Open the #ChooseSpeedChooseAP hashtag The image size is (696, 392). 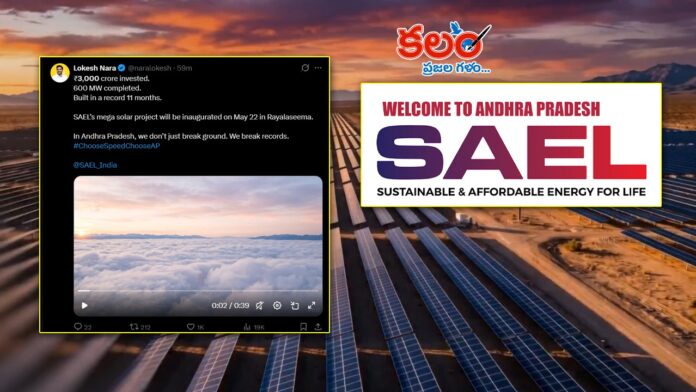[x=117, y=146]
